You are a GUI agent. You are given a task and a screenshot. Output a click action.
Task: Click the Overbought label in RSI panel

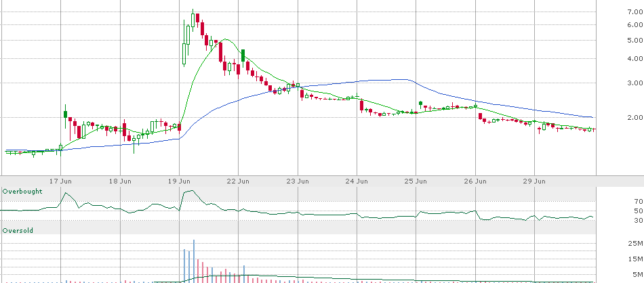22,192
